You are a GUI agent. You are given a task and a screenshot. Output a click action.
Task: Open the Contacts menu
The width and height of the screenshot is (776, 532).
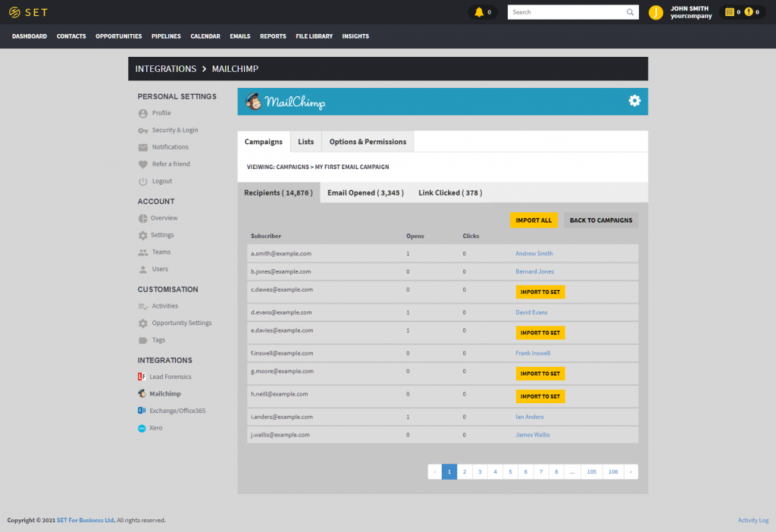point(71,36)
